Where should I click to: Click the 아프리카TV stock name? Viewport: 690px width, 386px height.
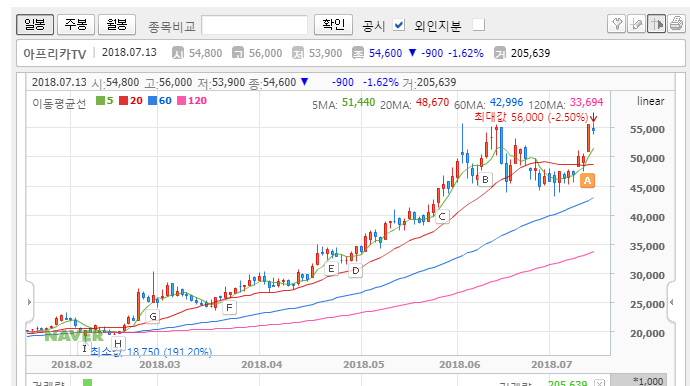(x=55, y=54)
